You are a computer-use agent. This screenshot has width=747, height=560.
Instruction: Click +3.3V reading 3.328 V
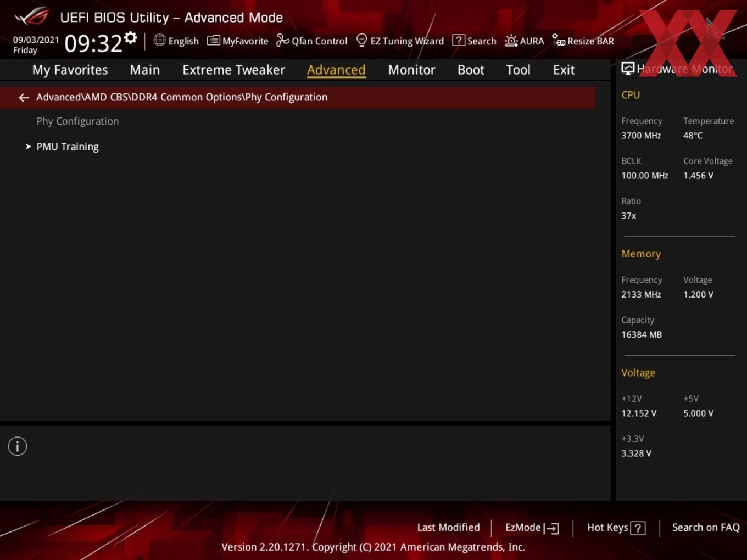(636, 453)
